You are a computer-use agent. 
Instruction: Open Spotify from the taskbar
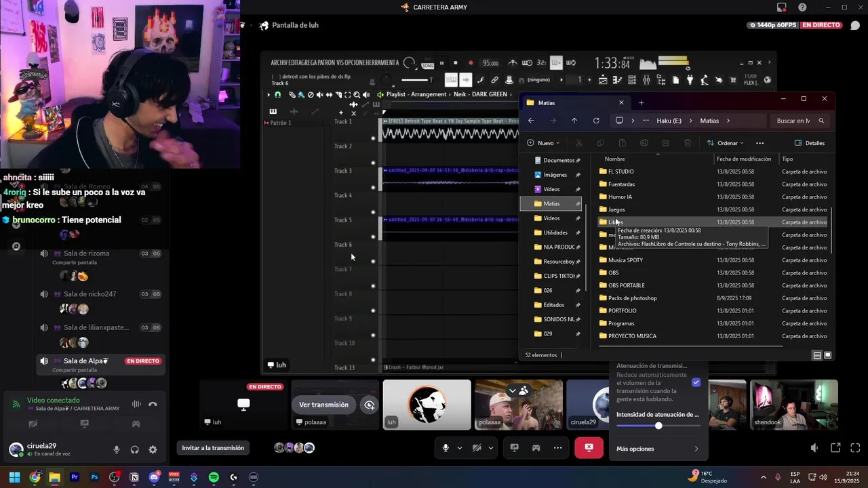click(214, 477)
